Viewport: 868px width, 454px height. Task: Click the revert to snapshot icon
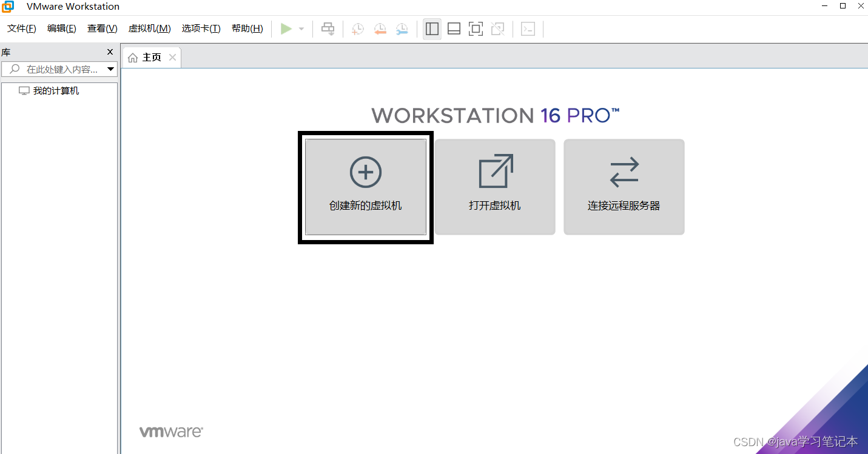(380, 28)
